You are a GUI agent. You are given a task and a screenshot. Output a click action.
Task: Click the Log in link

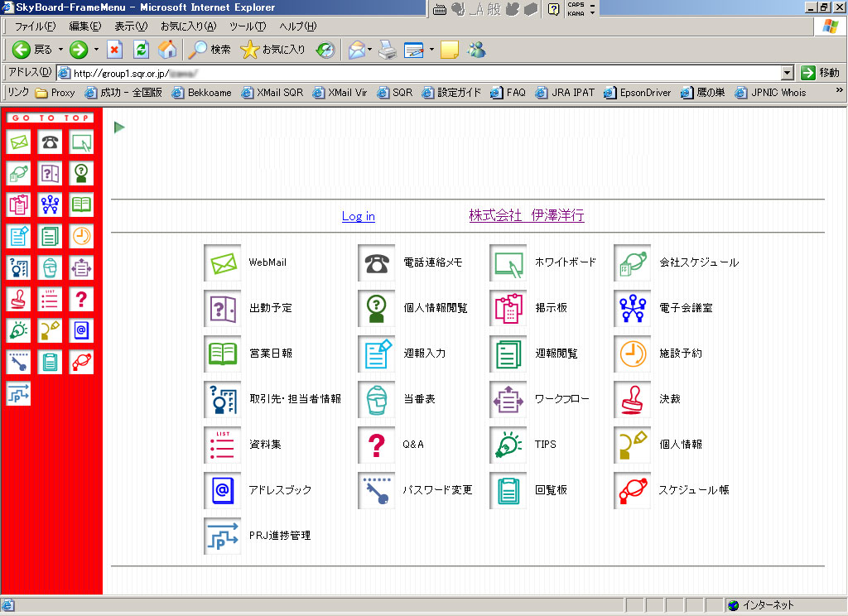coord(358,216)
